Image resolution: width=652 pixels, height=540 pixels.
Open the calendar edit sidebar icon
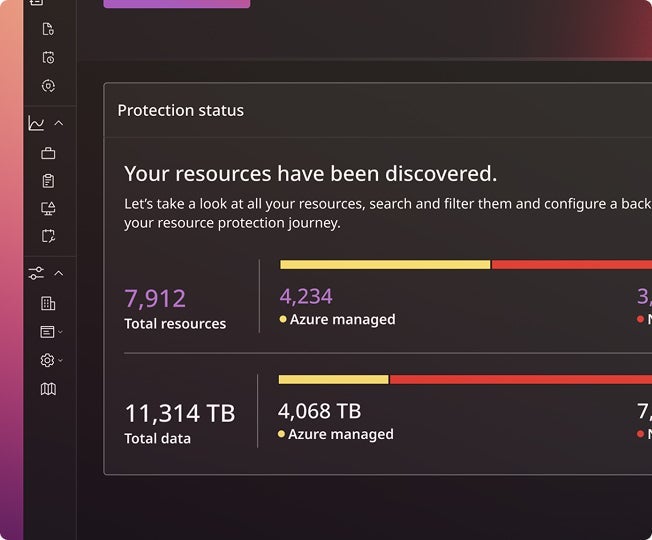(48, 236)
